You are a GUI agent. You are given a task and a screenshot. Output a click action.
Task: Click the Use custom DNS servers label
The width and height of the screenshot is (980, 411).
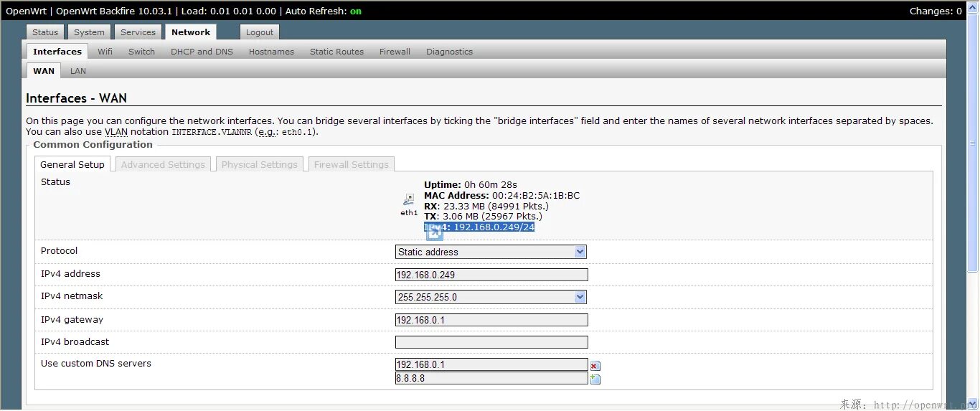96,364
